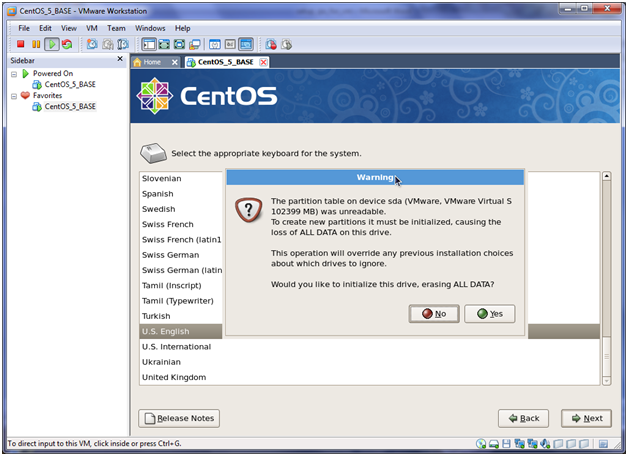The width and height of the screenshot is (628, 456).
Task: Click the Capture Movie record icon
Action: (x=271, y=44)
